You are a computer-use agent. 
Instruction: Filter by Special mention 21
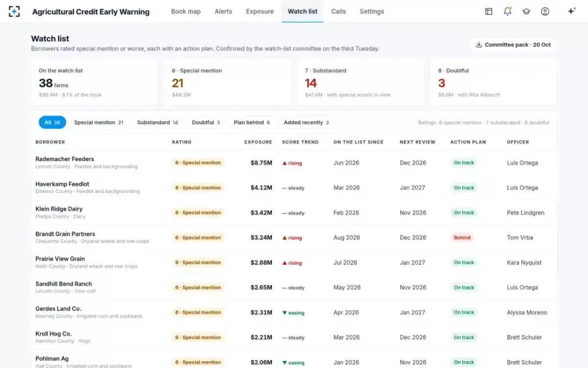[98, 123]
